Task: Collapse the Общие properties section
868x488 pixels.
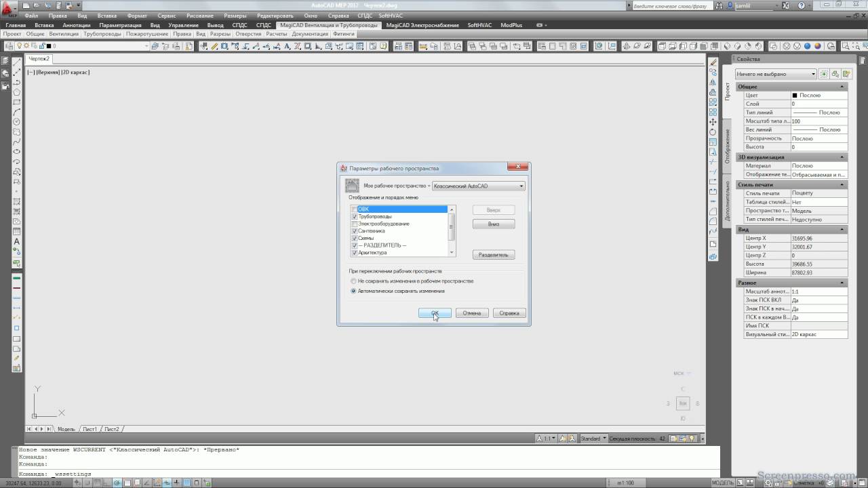Action: pyautogui.click(x=843, y=87)
